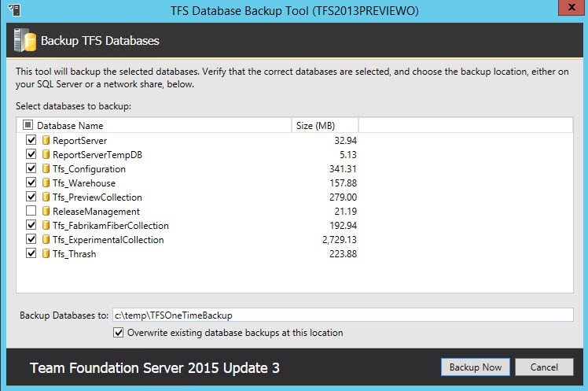Screen dimensions: 588x391
Task: Select the Tfs_Configuration row name
Action: click(89, 169)
